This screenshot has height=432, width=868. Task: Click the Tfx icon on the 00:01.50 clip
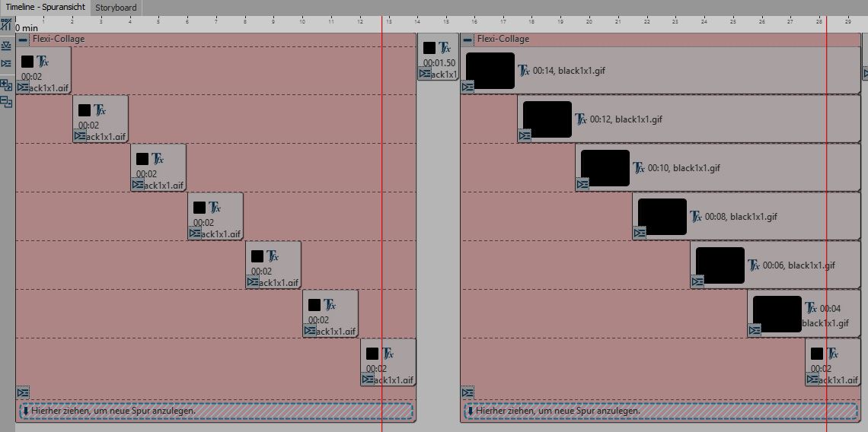click(x=445, y=48)
